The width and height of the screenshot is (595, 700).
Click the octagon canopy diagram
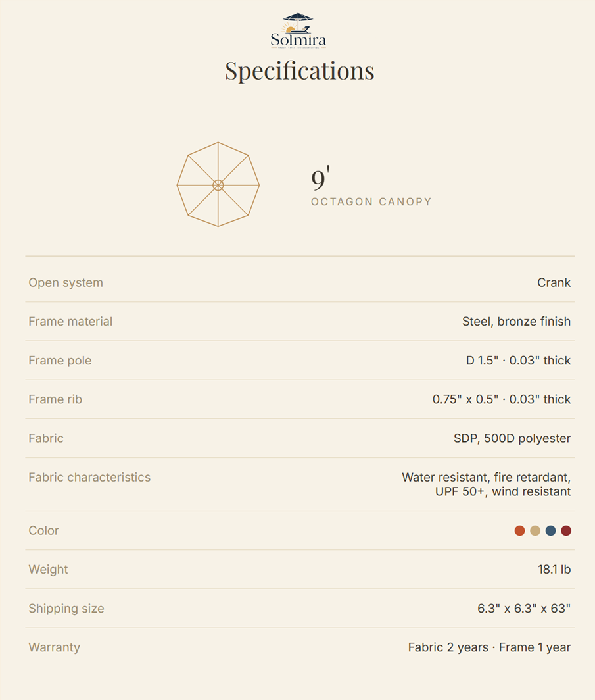pyautogui.click(x=218, y=184)
